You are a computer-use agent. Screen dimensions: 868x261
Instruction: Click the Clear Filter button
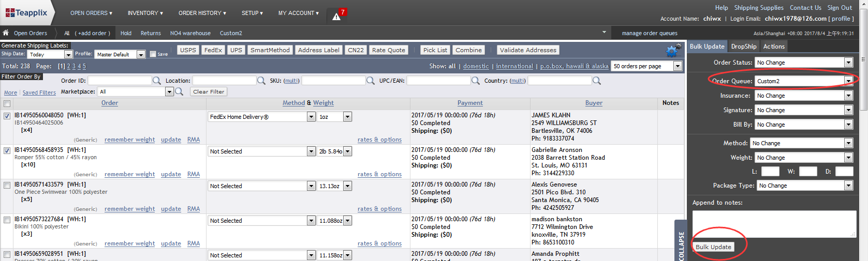pos(209,91)
